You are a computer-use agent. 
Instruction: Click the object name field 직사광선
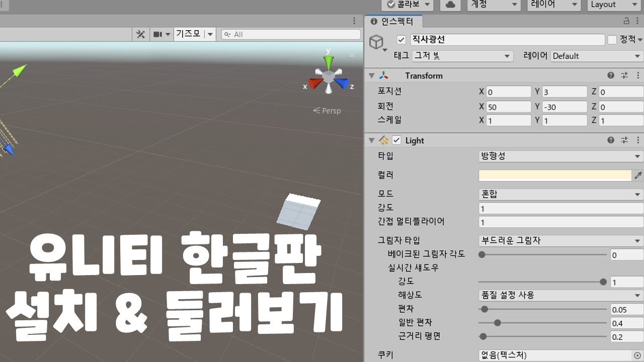point(507,40)
